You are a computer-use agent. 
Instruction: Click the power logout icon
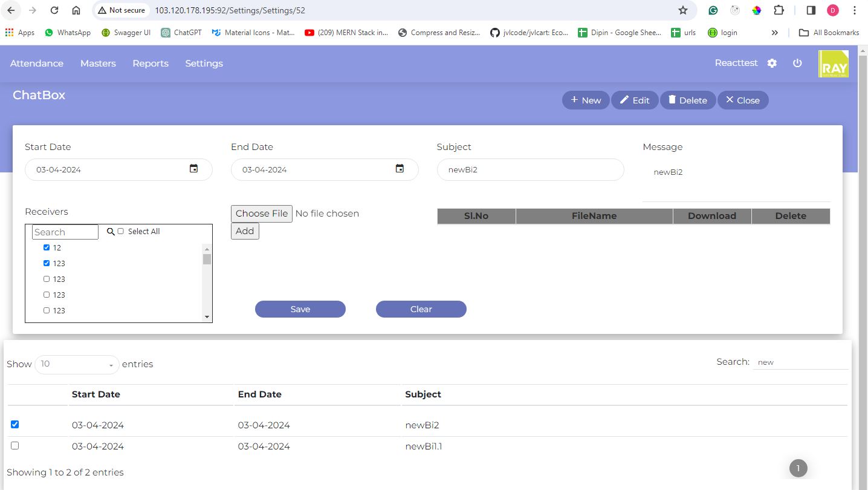(797, 64)
